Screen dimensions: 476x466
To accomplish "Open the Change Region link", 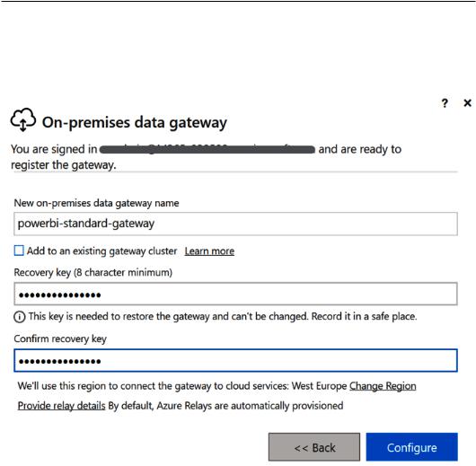I will 383,386.
